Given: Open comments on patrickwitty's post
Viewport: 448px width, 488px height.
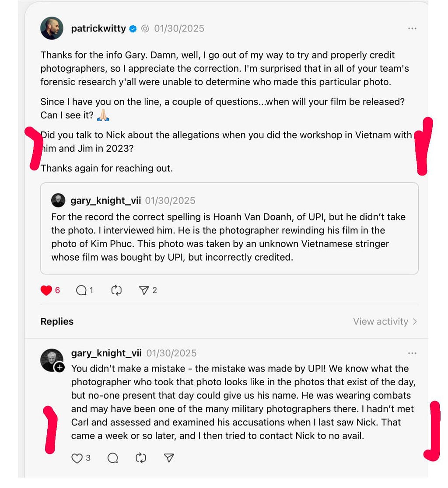Looking at the screenshot, I should pos(81,290).
